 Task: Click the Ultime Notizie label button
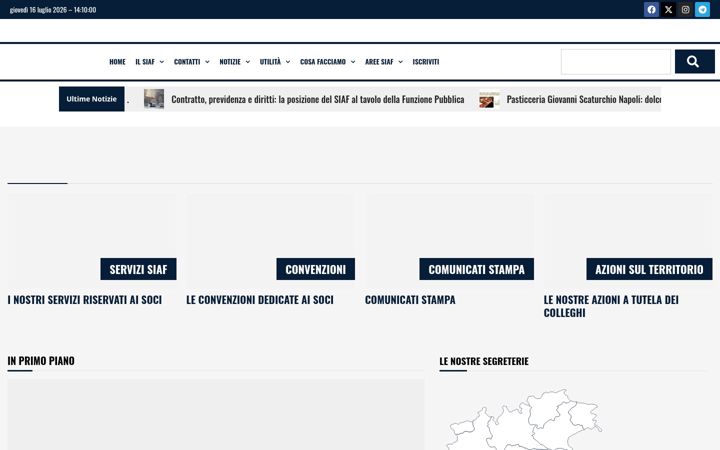click(91, 99)
